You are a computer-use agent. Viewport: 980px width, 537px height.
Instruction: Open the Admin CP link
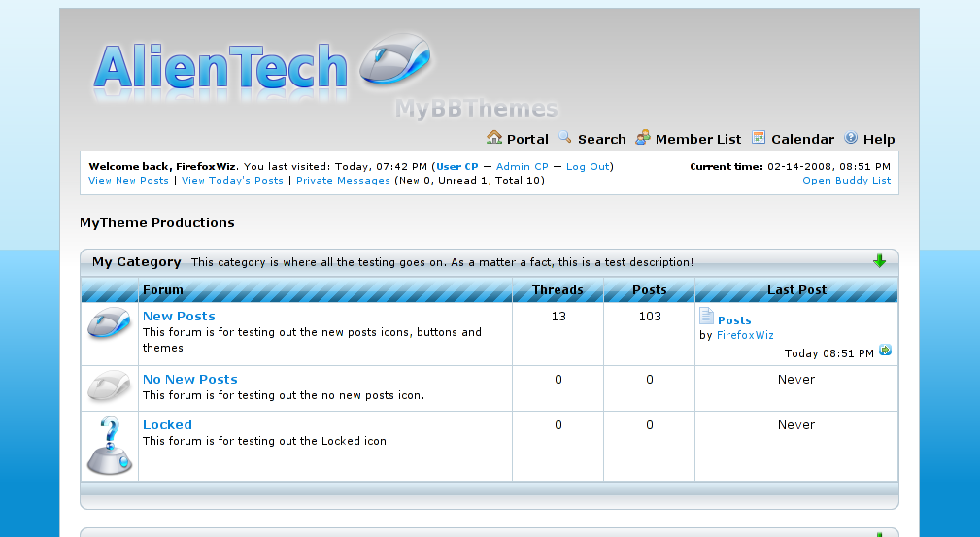pyautogui.click(x=522, y=167)
